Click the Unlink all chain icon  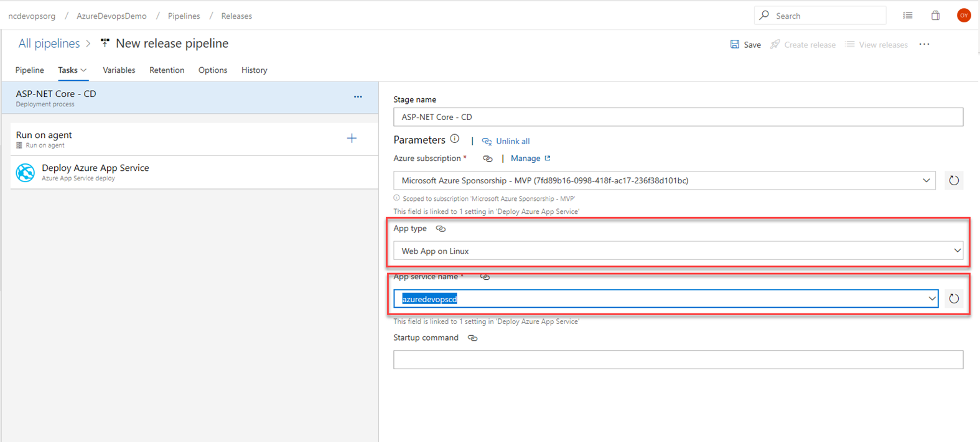click(487, 142)
